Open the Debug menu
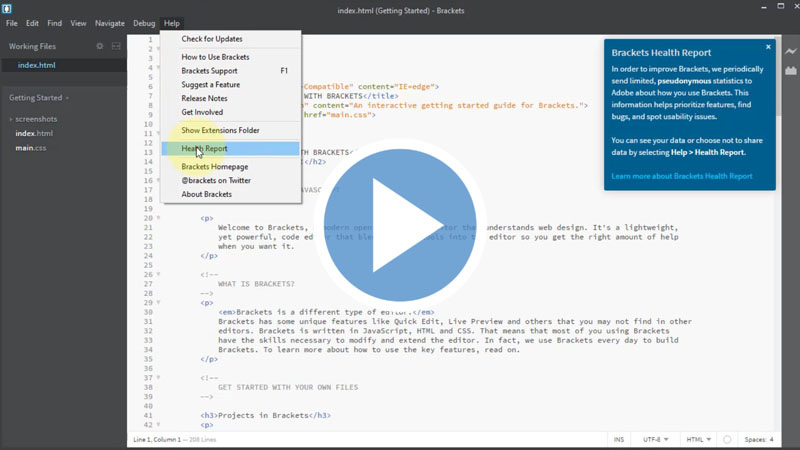800x450 pixels. [144, 23]
